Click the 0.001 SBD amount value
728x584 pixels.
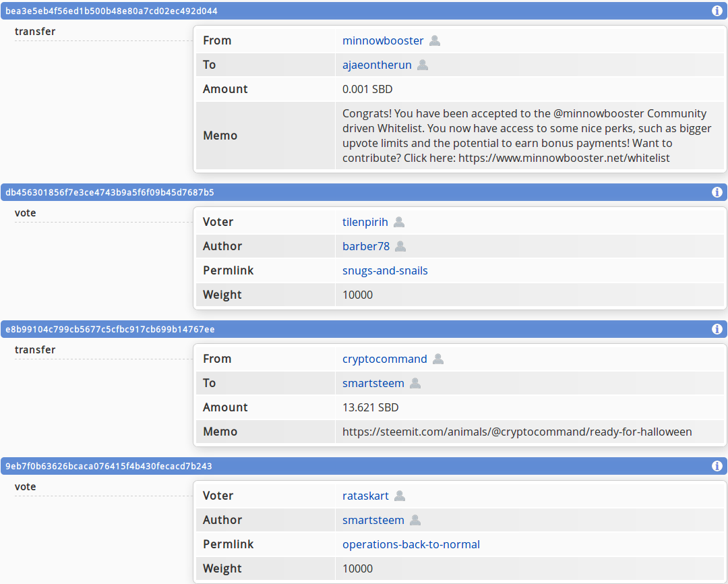coord(367,89)
